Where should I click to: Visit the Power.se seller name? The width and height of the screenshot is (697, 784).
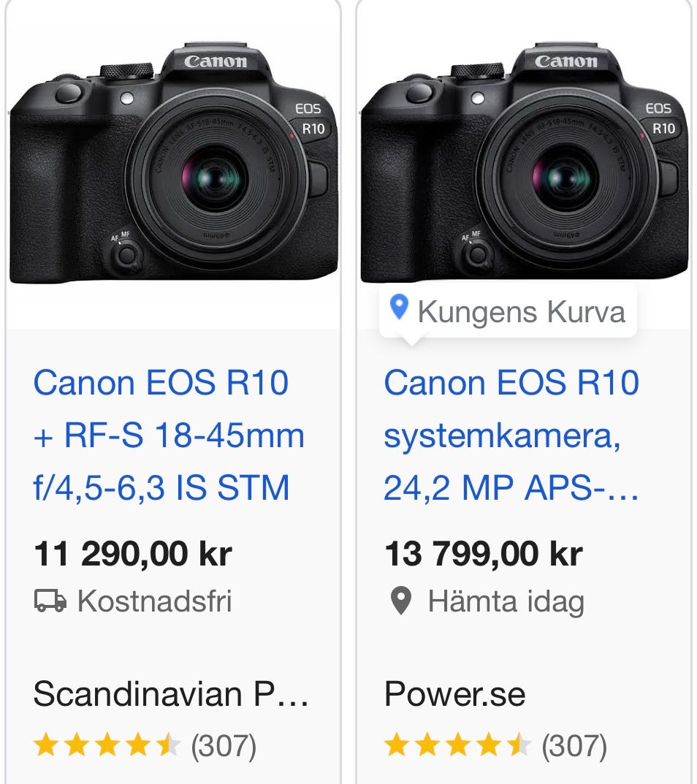point(454,693)
